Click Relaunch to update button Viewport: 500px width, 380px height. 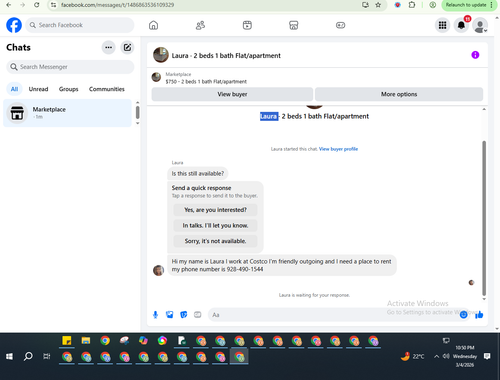[x=466, y=5]
